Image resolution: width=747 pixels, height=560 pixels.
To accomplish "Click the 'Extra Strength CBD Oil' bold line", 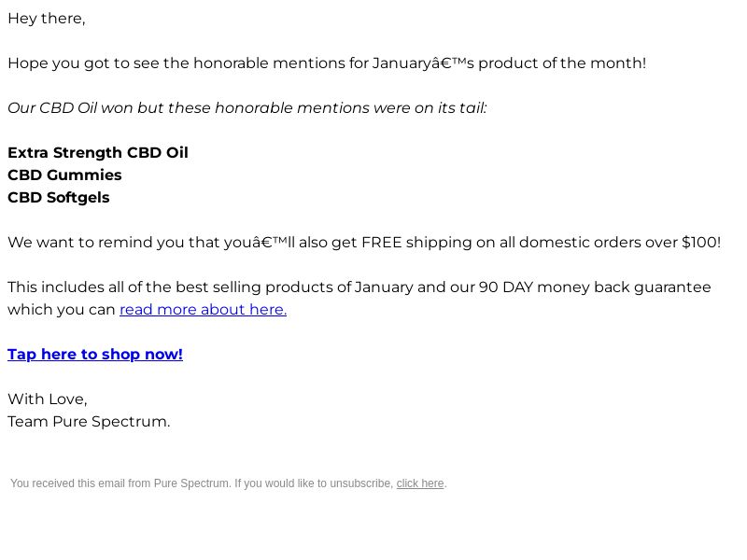I will [98, 152].
